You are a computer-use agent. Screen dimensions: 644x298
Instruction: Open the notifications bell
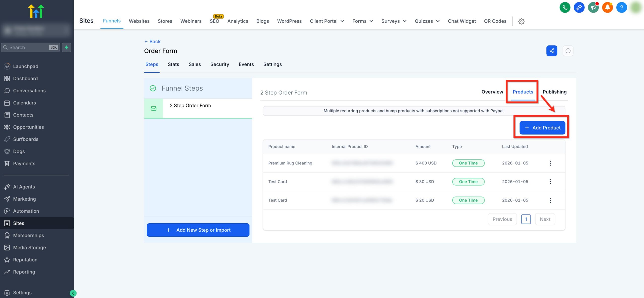pos(607,8)
